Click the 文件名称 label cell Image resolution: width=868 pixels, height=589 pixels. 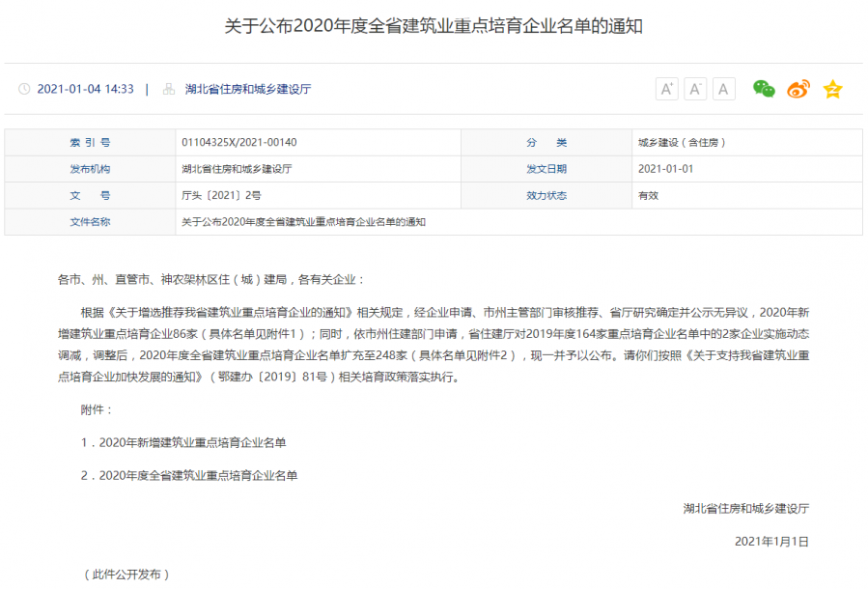(x=90, y=222)
